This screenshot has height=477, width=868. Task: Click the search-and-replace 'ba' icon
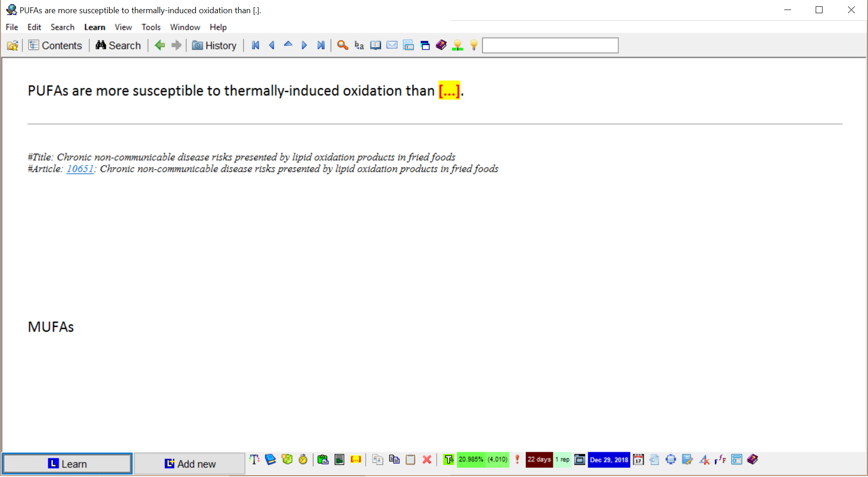[x=359, y=46]
